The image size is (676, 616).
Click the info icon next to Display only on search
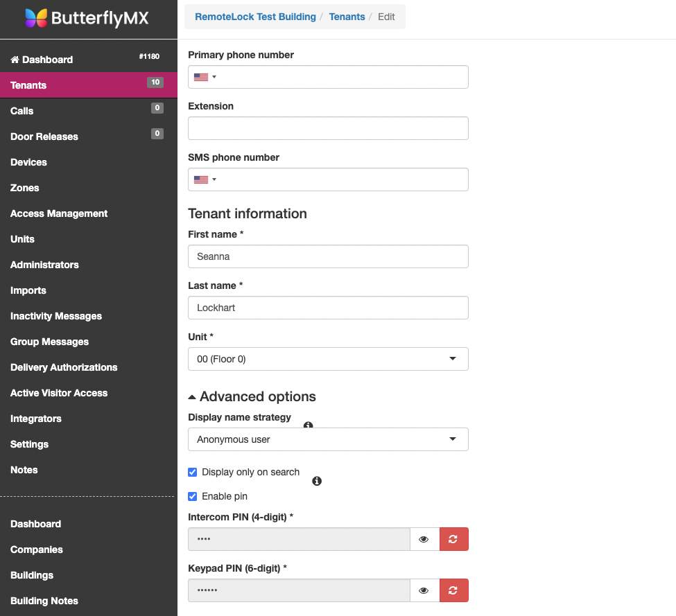[x=317, y=481]
